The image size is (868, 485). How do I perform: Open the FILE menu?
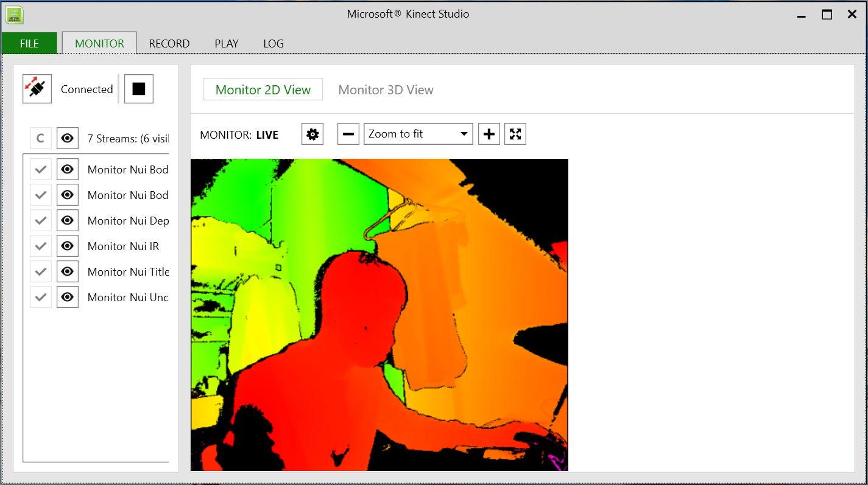coord(28,43)
